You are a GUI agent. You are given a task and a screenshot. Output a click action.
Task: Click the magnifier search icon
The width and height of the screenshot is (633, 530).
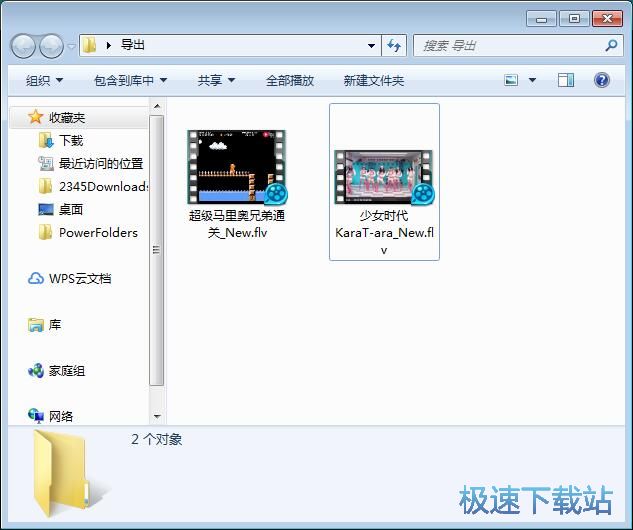[x=612, y=45]
